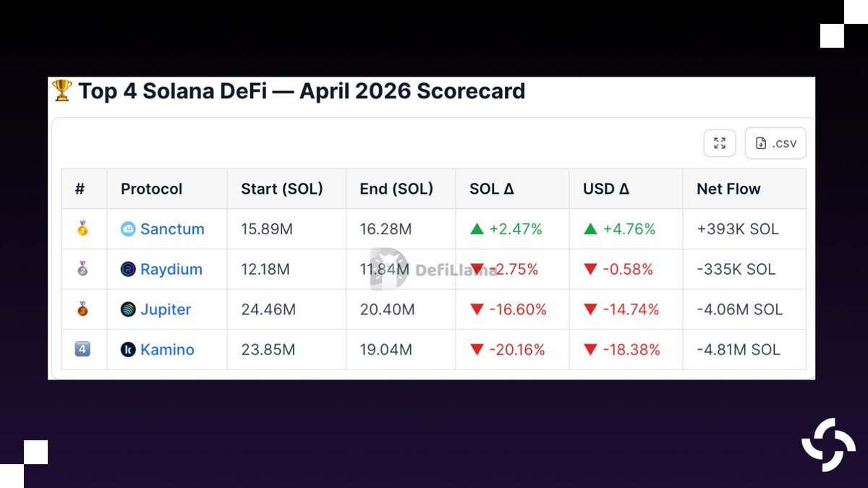Download table via .csv button
The width and height of the screenshot is (868, 488).
coord(775,143)
